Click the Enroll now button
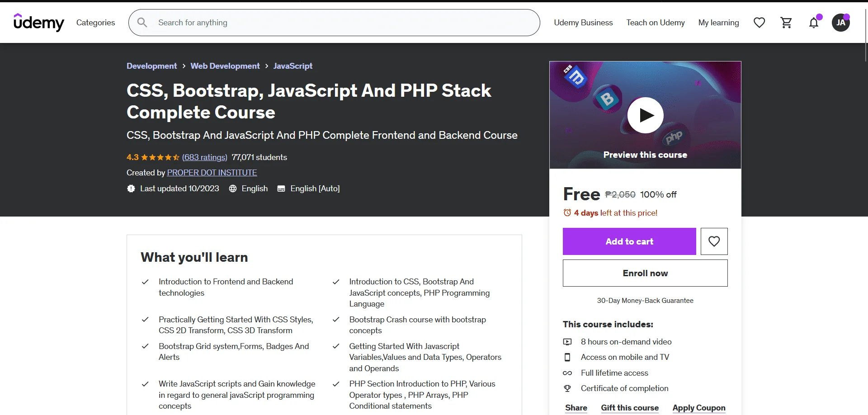This screenshot has width=868, height=415. pyautogui.click(x=645, y=273)
